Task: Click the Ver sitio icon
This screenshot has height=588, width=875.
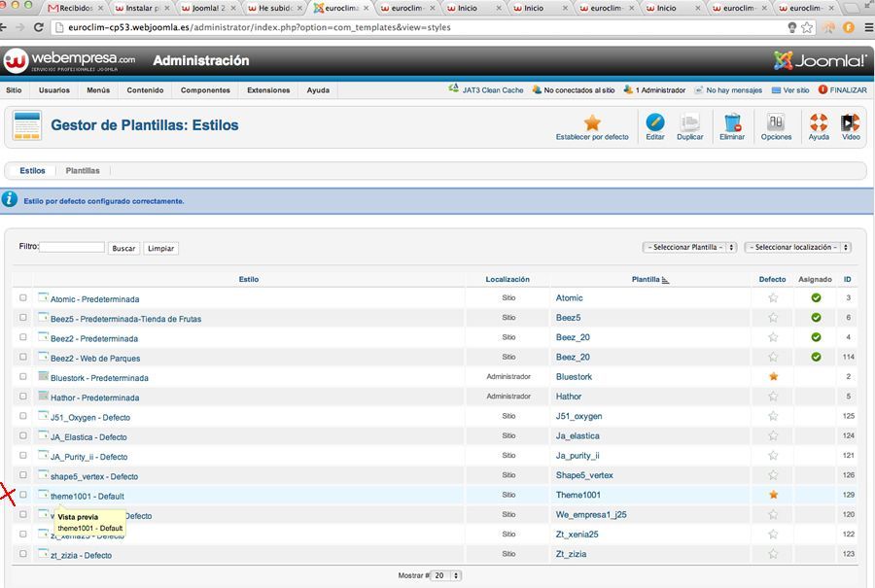Action: [x=776, y=89]
